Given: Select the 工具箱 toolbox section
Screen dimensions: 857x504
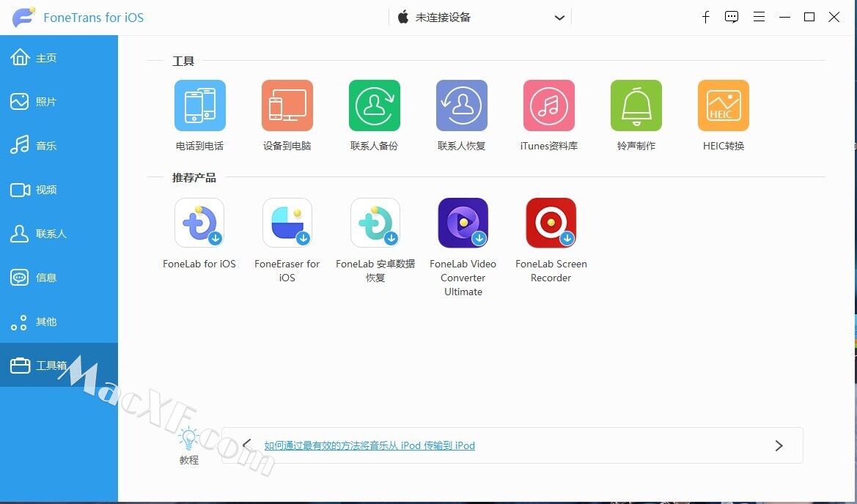Looking at the screenshot, I should [x=59, y=365].
